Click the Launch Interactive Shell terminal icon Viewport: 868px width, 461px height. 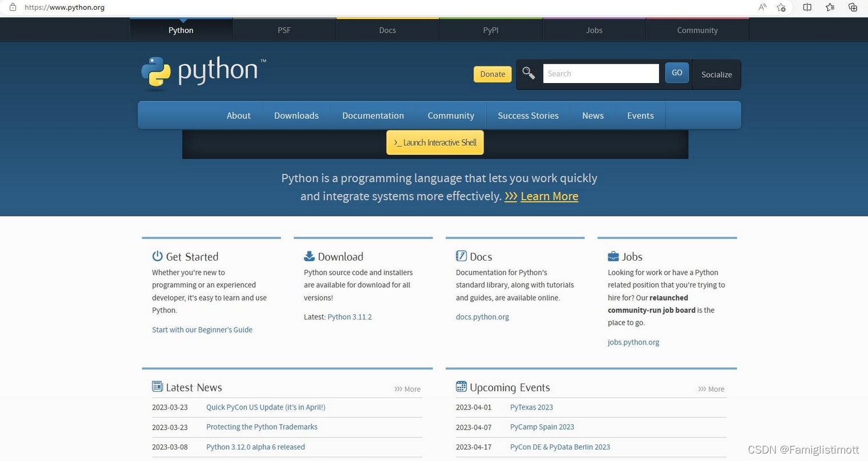(397, 143)
